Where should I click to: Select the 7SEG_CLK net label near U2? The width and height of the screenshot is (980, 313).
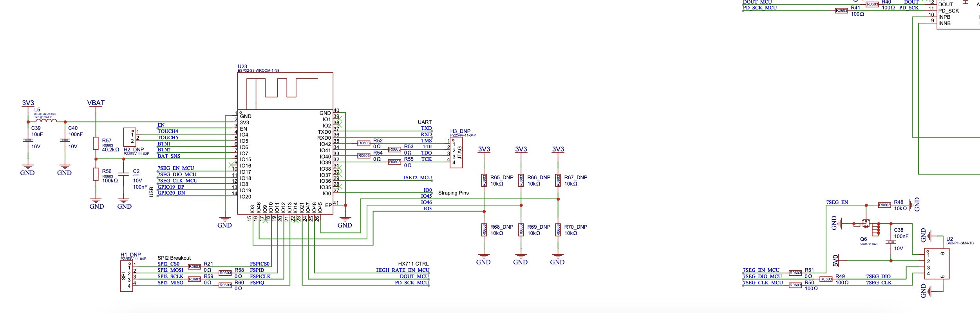click(x=879, y=283)
